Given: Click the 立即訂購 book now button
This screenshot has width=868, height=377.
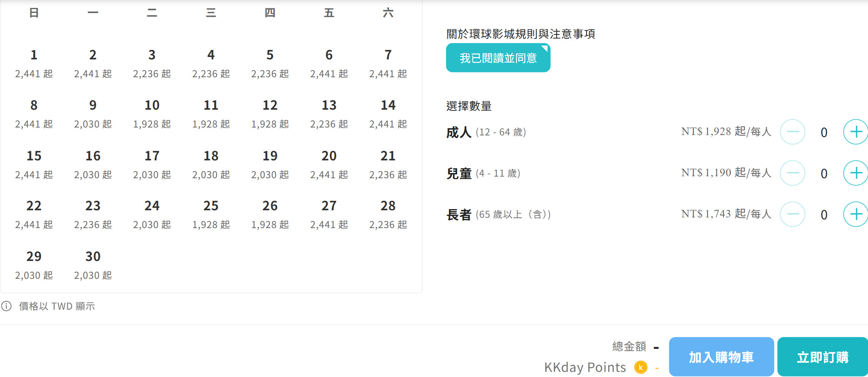Looking at the screenshot, I should tap(823, 357).
